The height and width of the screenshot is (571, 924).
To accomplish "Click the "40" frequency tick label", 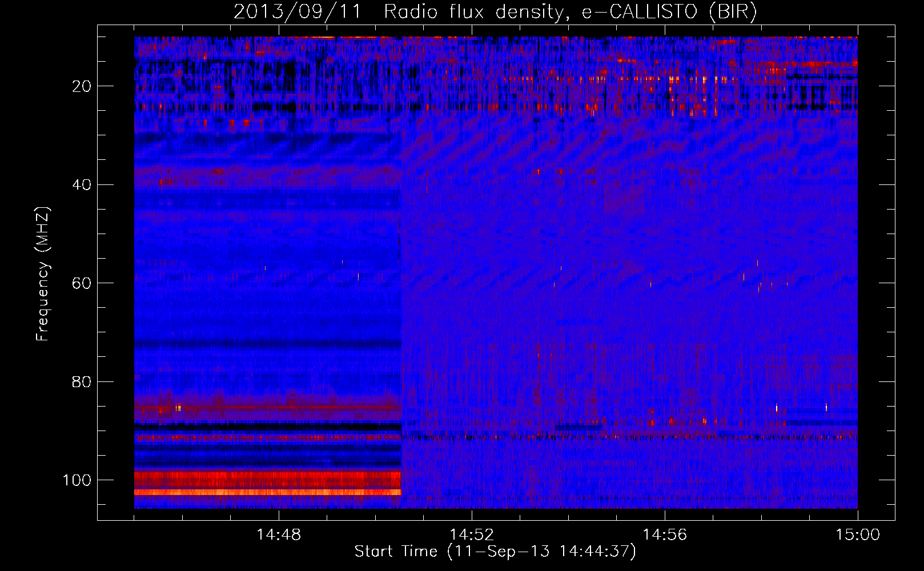I will [82, 185].
